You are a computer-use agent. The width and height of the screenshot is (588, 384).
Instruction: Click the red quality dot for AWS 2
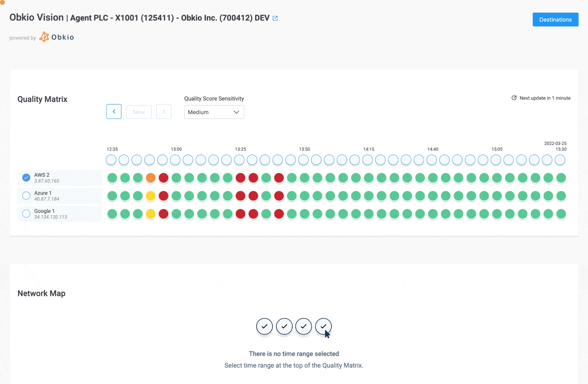[163, 178]
